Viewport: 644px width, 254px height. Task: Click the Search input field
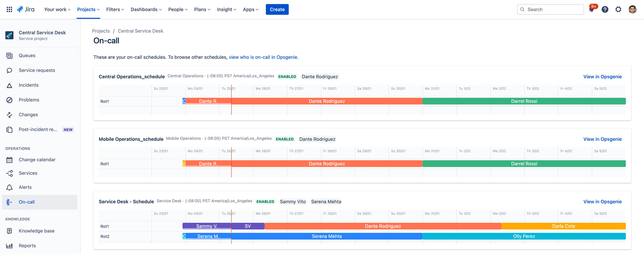pyautogui.click(x=550, y=9)
